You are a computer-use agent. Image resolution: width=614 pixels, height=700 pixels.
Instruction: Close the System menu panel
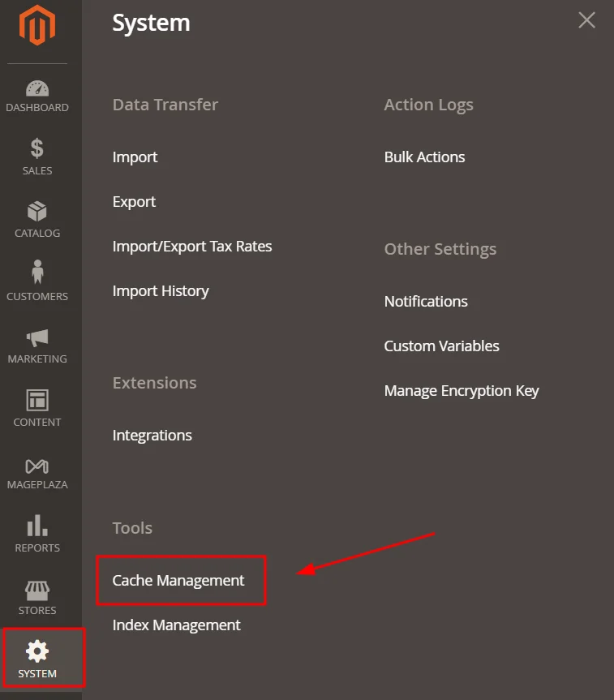586,19
